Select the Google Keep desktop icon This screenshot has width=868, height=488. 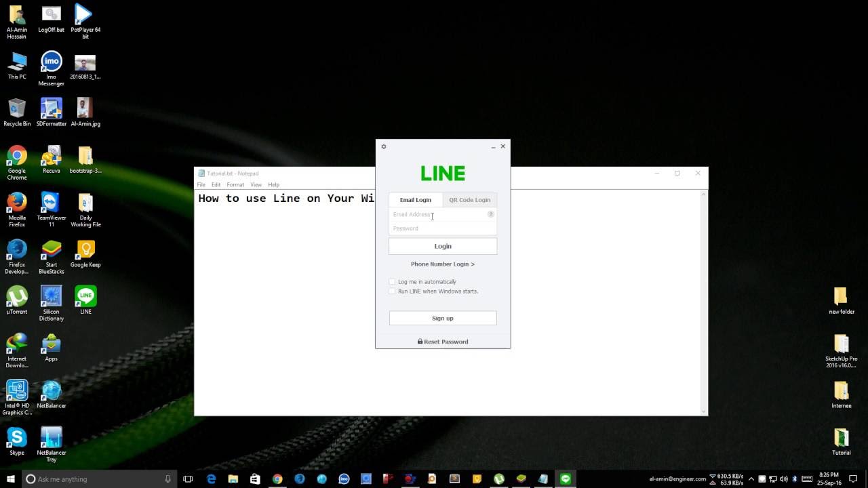point(85,253)
